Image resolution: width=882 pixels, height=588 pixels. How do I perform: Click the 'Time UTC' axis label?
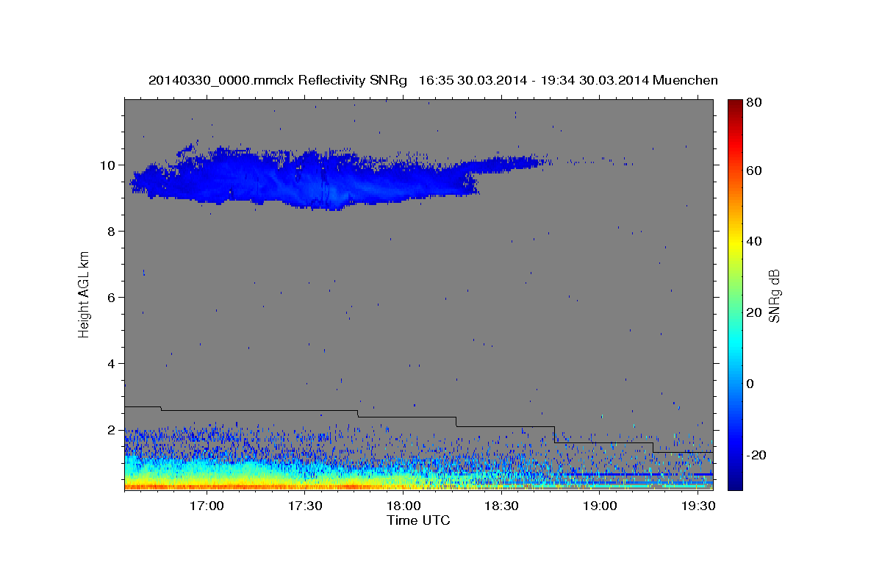point(418,520)
